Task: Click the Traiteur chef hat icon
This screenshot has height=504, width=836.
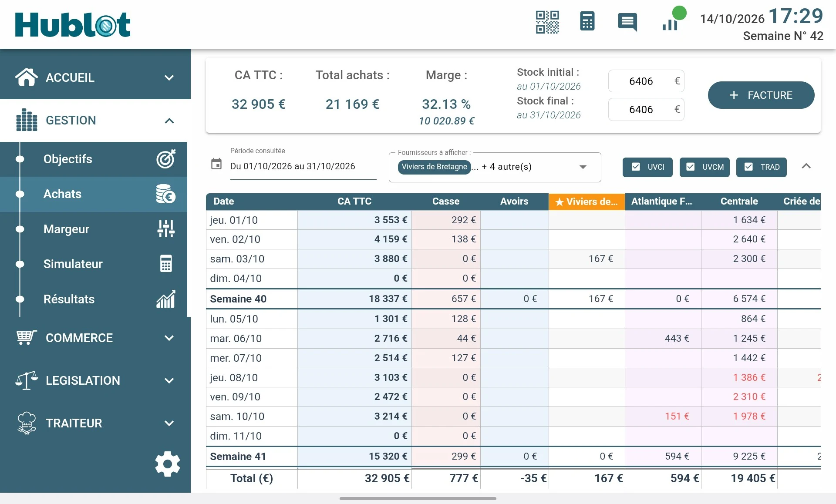Action: point(27,423)
